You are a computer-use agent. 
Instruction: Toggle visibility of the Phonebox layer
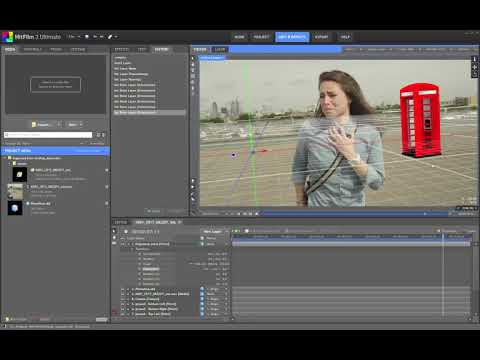coord(122,289)
